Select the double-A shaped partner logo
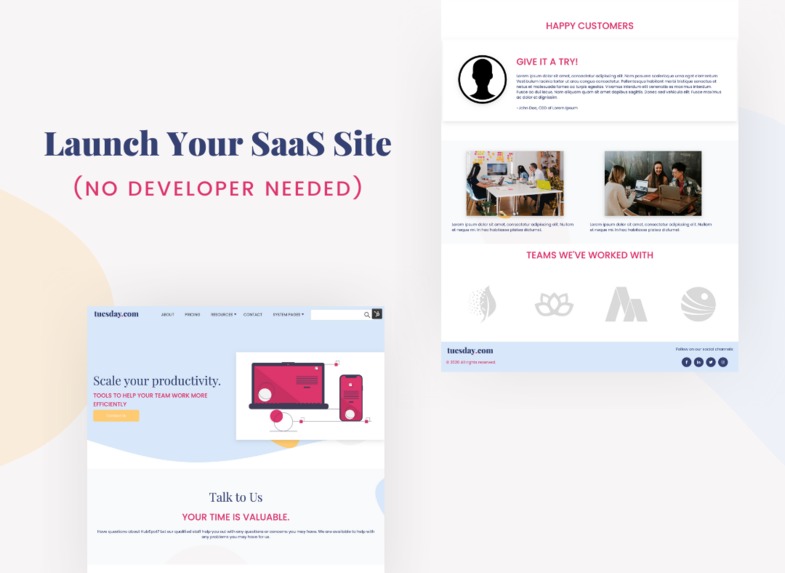Screen dimensions: 785x573 [626, 304]
